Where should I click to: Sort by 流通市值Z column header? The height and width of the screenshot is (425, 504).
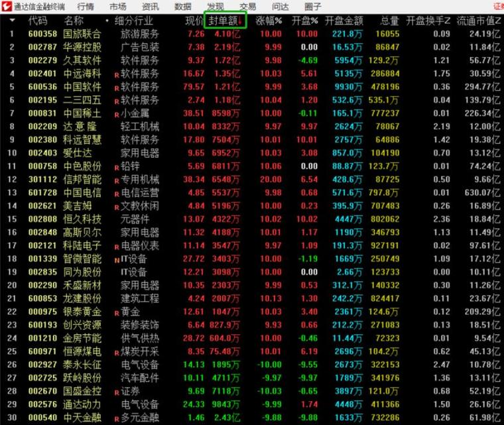(x=479, y=21)
